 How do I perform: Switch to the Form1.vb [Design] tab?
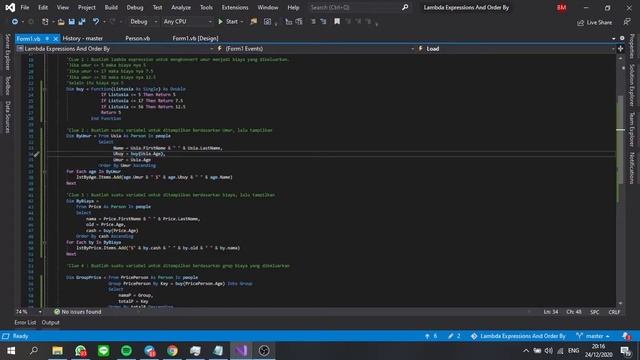coord(196,38)
